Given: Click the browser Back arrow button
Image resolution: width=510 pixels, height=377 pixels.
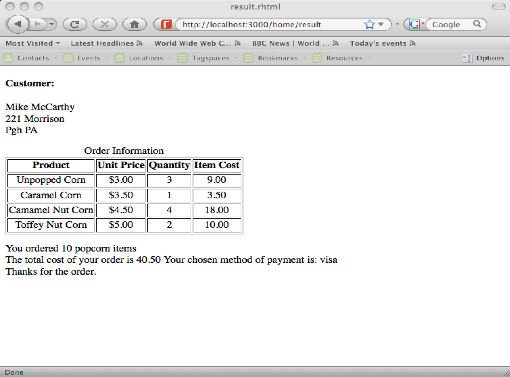Looking at the screenshot, I should coord(17,24).
